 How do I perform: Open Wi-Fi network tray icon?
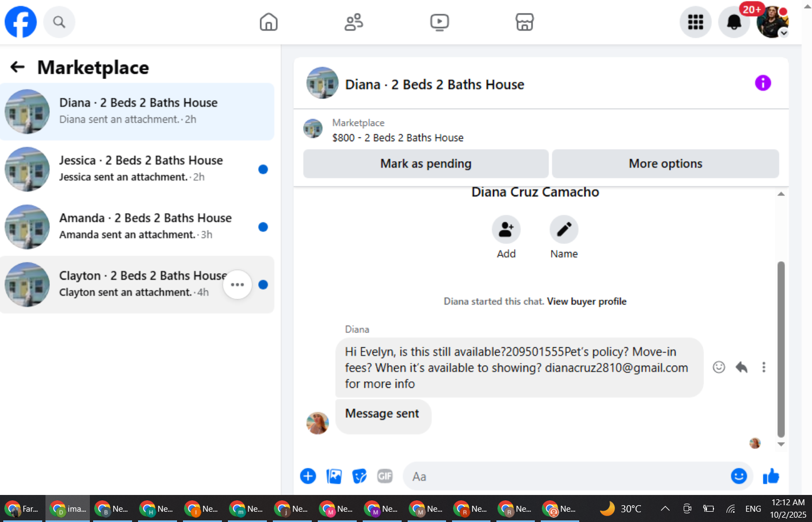pos(731,508)
